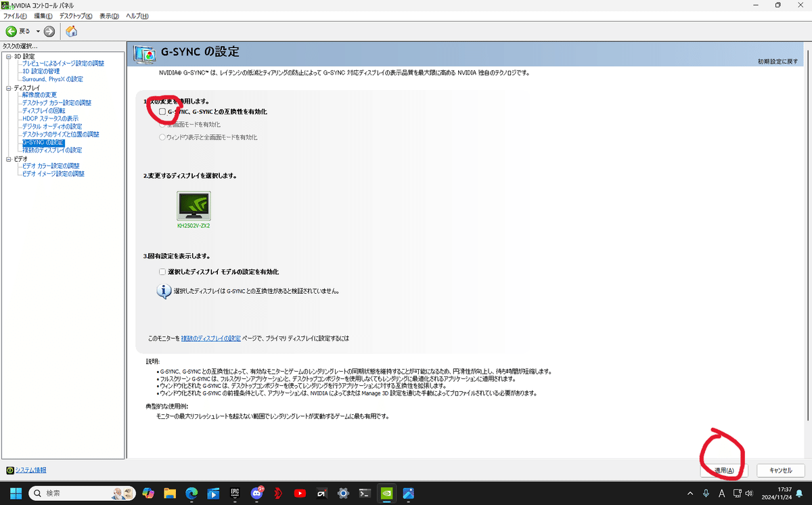Image resolution: width=812 pixels, height=505 pixels.
Task: Open ビデオ イメージ設定の調整 tree item
Action: click(53, 174)
